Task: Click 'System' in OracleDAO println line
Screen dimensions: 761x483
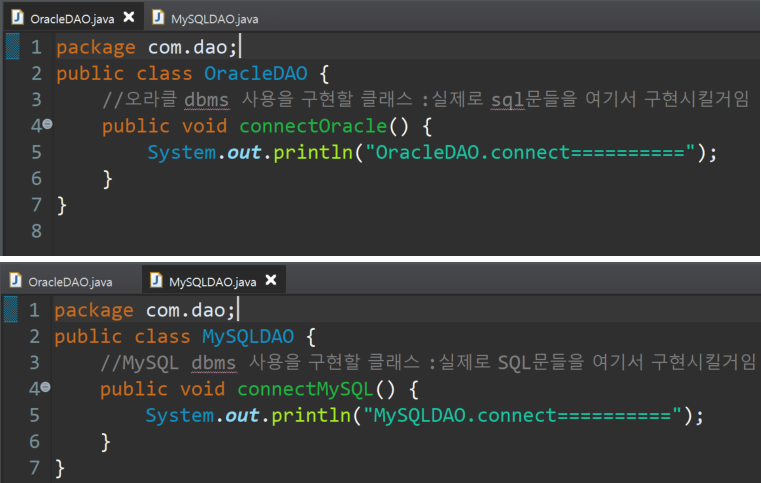Action: pyautogui.click(x=182, y=152)
